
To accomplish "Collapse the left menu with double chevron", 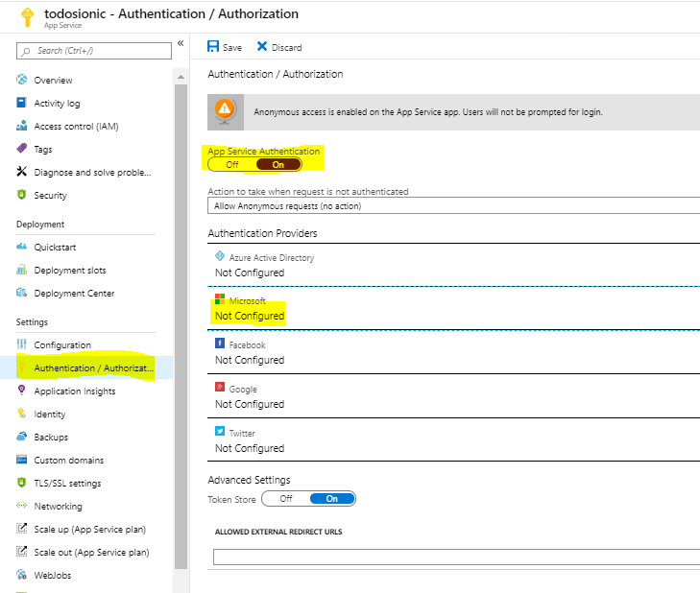I will 181,43.
